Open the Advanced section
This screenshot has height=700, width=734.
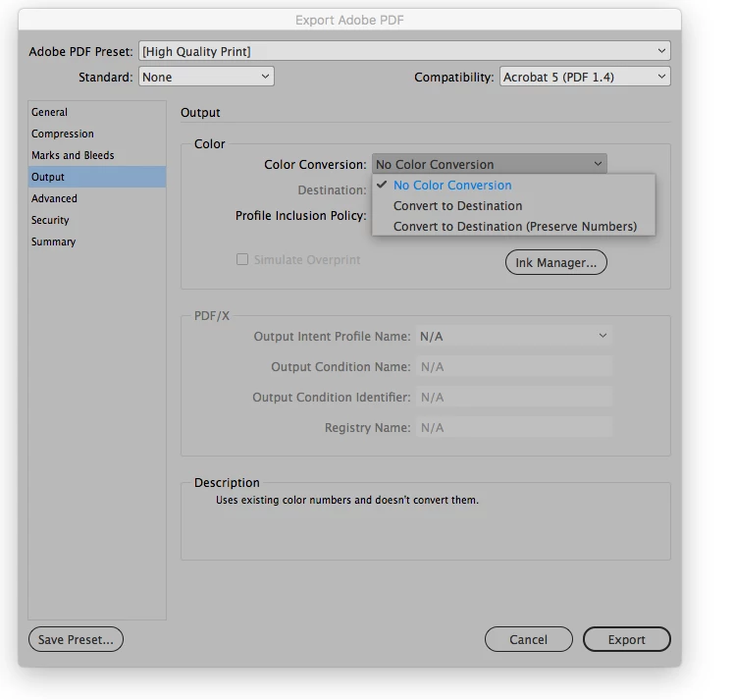coord(97,198)
